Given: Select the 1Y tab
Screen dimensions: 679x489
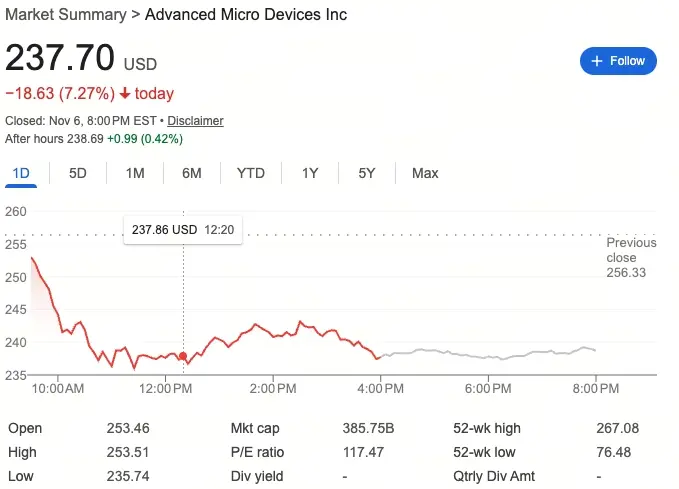Looking at the screenshot, I should tap(310, 173).
